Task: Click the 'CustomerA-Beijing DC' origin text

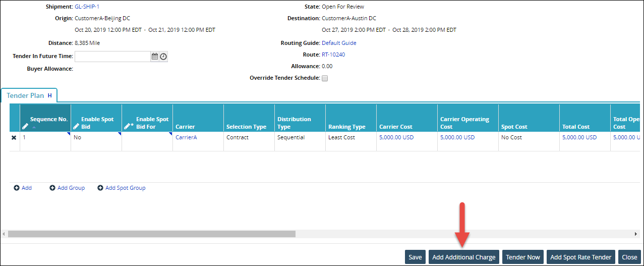Action: tap(102, 18)
